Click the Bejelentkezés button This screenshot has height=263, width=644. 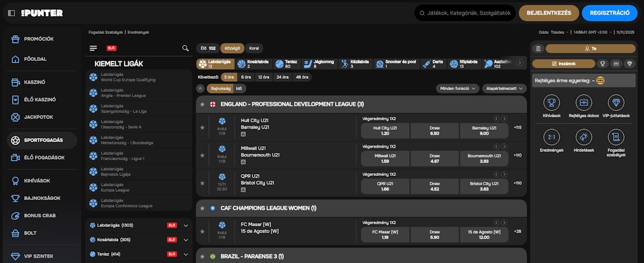tap(548, 13)
